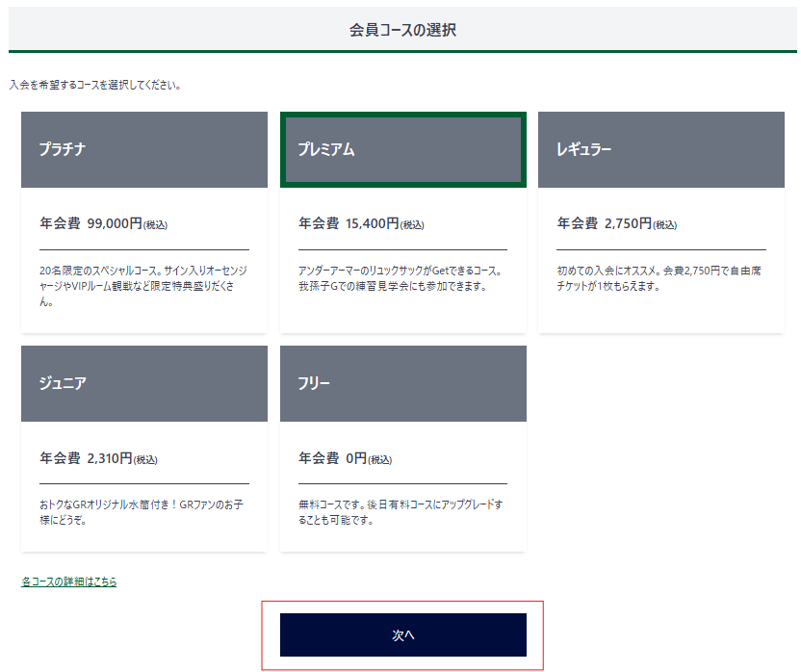Screen dimensions: 801x672
Task: Click the フリー gray header bar
Action: (x=402, y=383)
